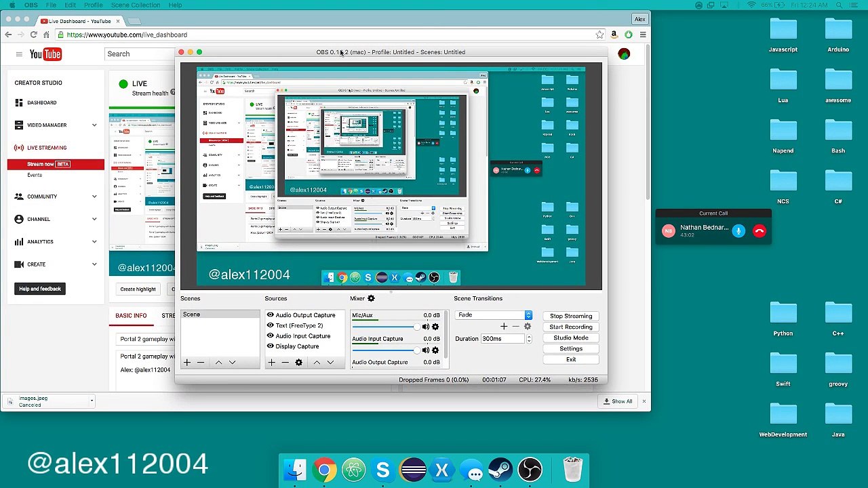Adjust the Audio Input Capture volume slider

click(386, 350)
